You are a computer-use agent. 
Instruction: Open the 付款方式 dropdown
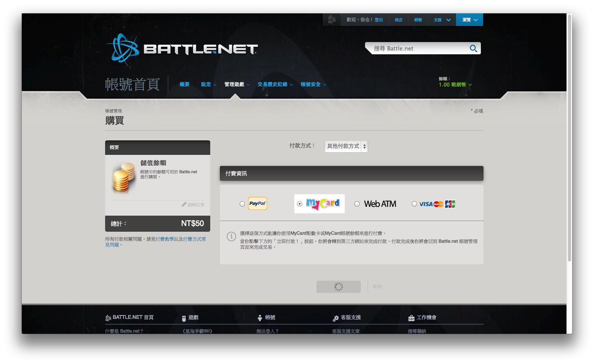tap(346, 146)
